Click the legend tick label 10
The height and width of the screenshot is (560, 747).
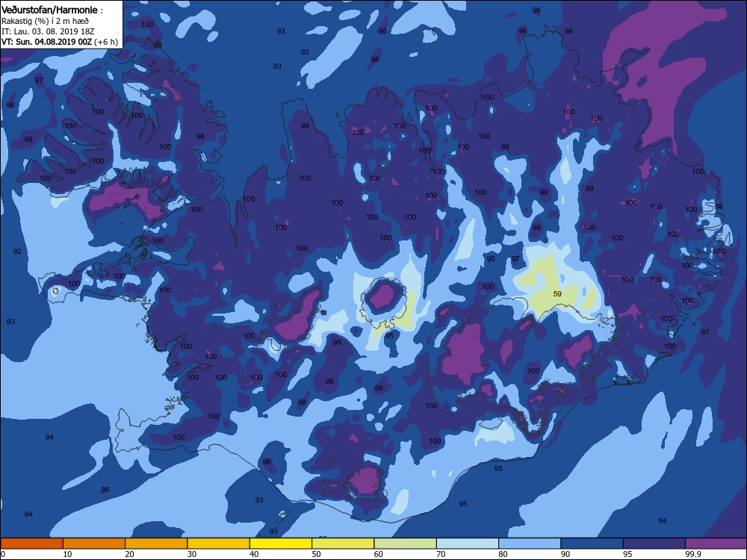pos(68,554)
